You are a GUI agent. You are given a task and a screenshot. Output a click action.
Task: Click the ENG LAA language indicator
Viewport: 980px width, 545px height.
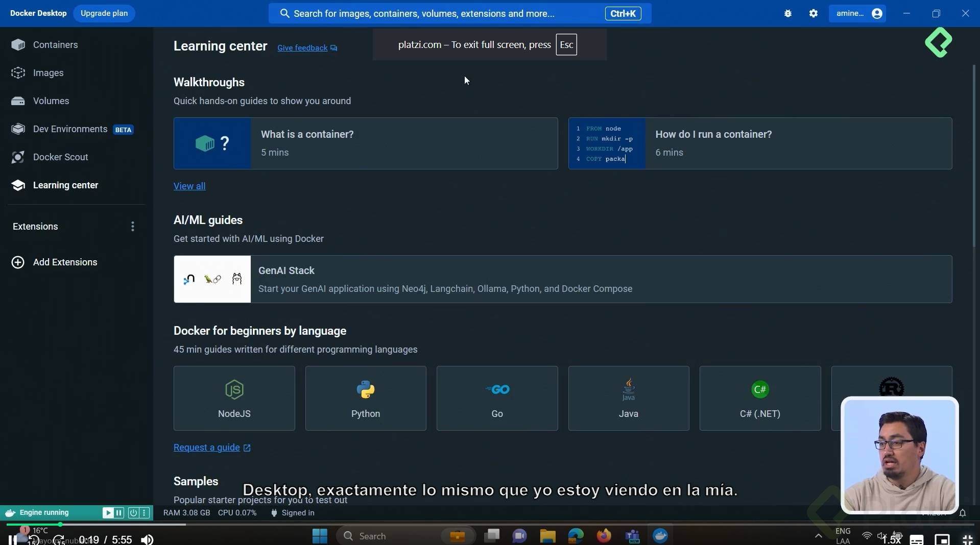point(843,536)
